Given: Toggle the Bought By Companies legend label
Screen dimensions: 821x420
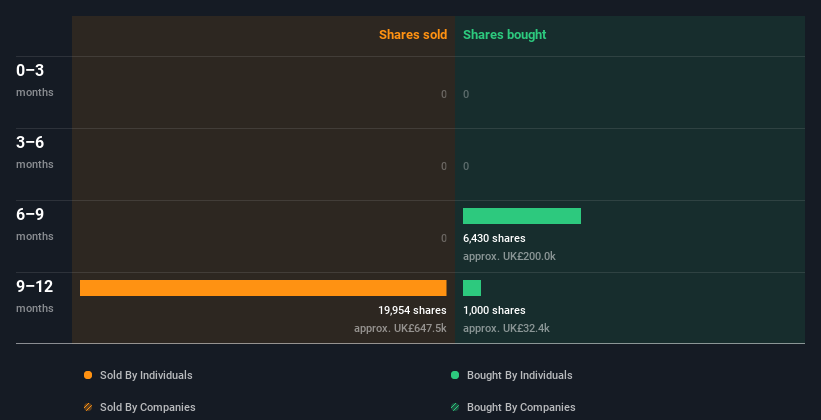Looking at the screenshot, I should coord(521,407).
